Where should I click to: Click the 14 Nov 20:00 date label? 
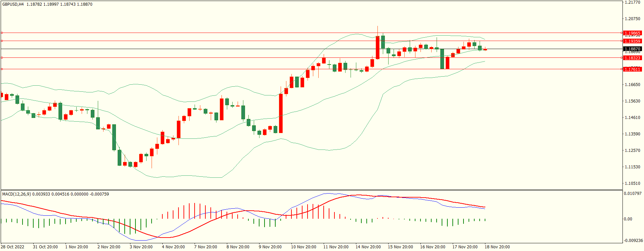click(x=368, y=247)
